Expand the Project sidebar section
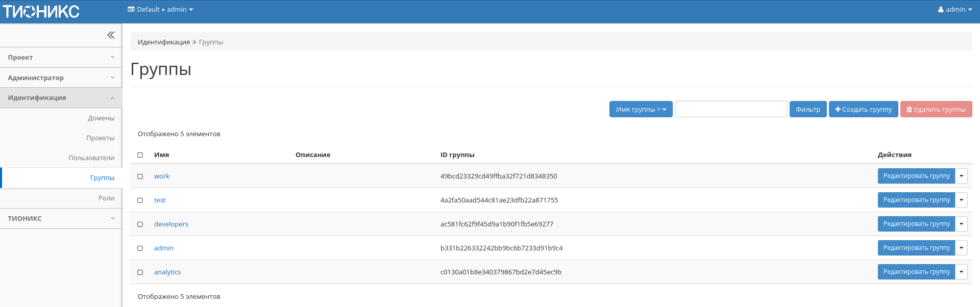Screen dimensions: 980x307 coord(61,58)
